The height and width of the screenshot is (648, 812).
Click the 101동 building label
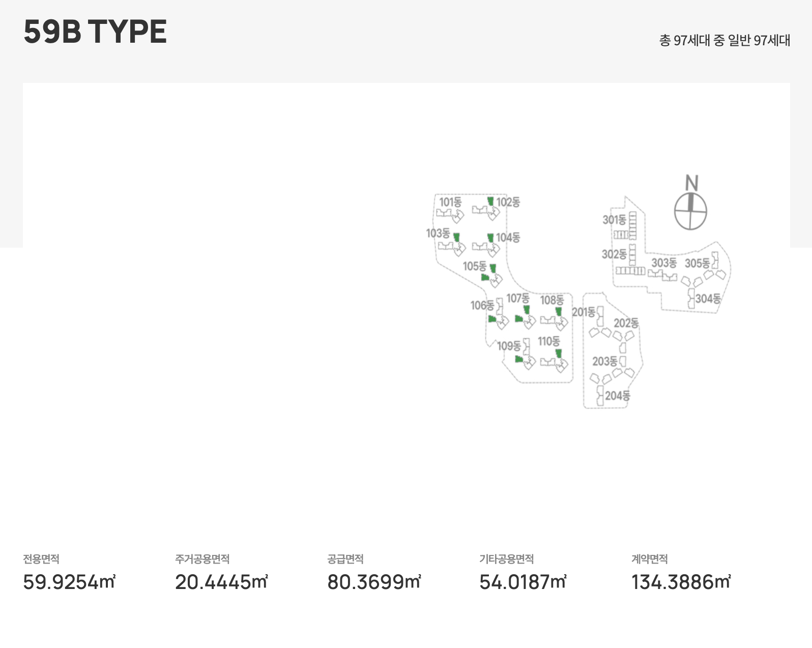(x=450, y=202)
